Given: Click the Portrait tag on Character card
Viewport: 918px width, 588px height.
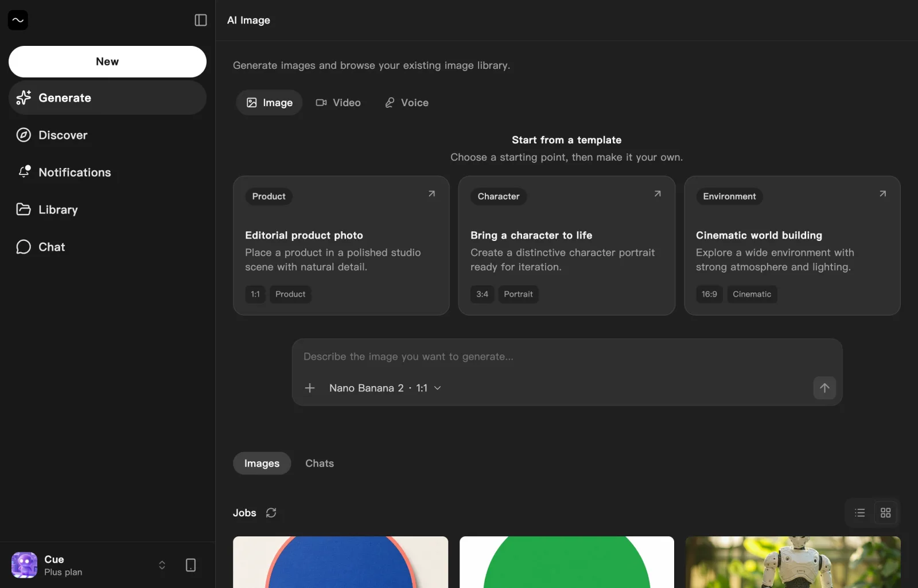Looking at the screenshot, I should [519, 294].
